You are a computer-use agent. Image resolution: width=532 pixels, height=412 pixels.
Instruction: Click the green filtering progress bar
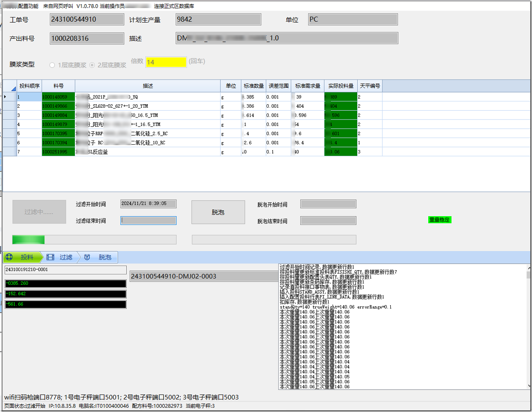(x=94, y=240)
